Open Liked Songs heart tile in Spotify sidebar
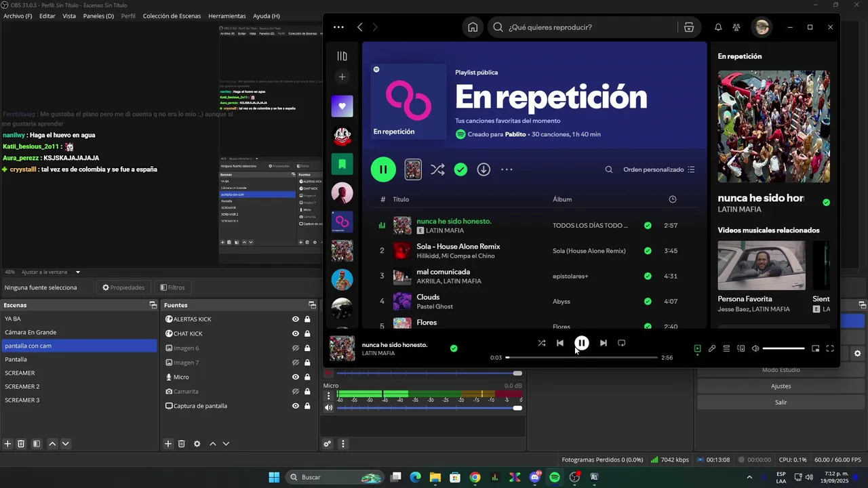This screenshot has width=868, height=488. [342, 106]
